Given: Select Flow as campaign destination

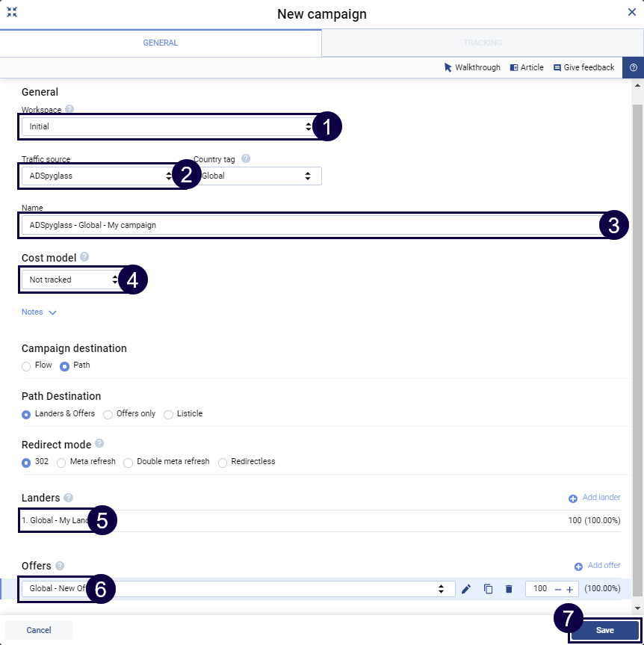Looking at the screenshot, I should point(26,366).
